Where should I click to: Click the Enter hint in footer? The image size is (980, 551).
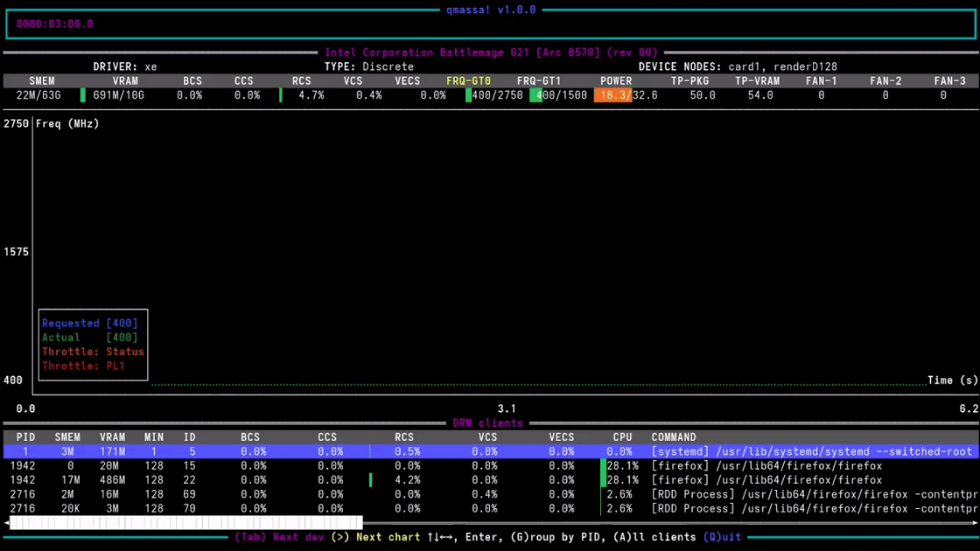[x=483, y=537]
